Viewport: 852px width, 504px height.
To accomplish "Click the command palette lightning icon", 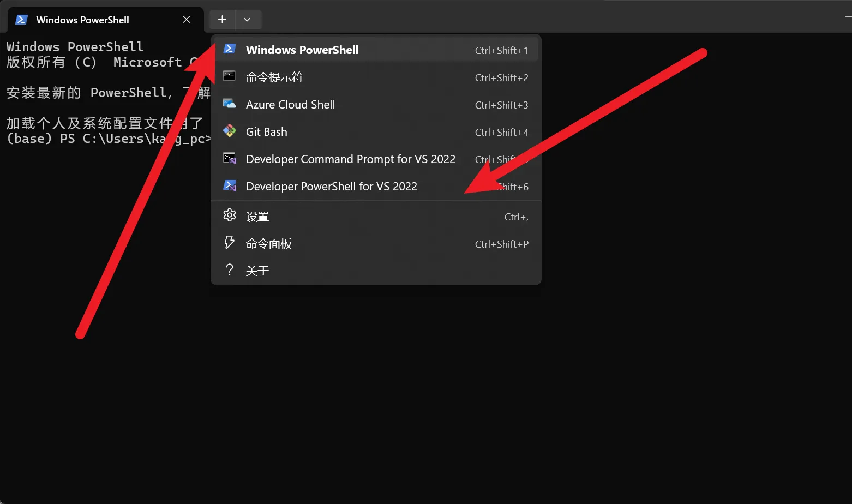I will (x=230, y=242).
